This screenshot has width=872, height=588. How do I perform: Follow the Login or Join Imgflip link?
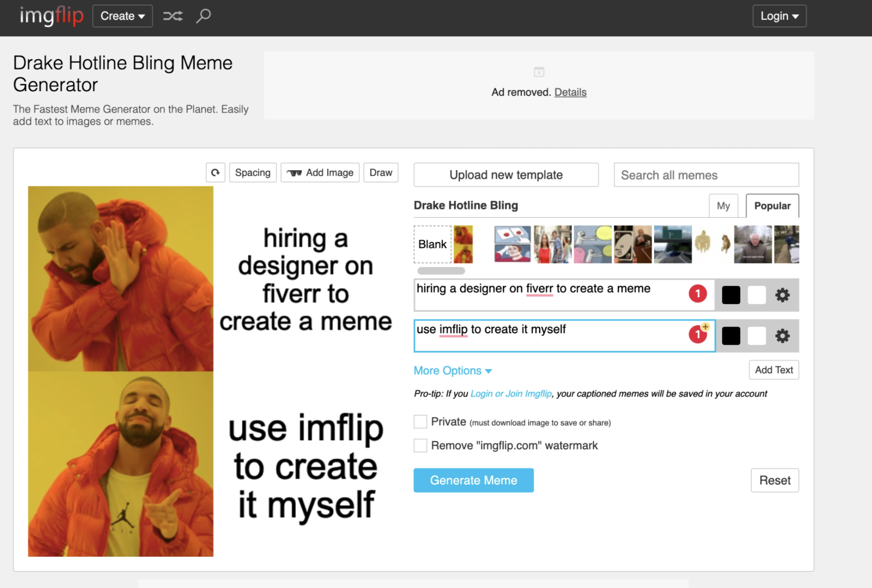pos(511,394)
